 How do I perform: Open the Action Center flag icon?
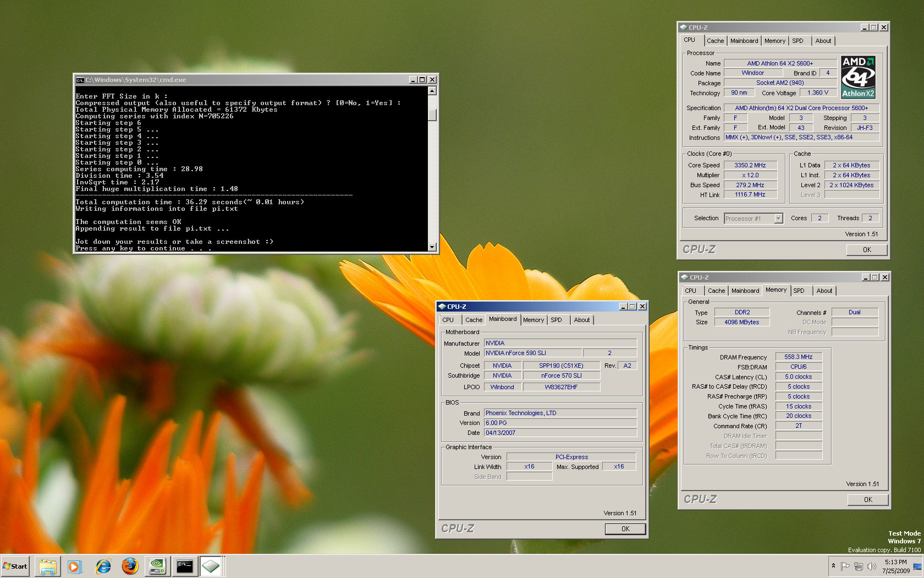tap(845, 566)
